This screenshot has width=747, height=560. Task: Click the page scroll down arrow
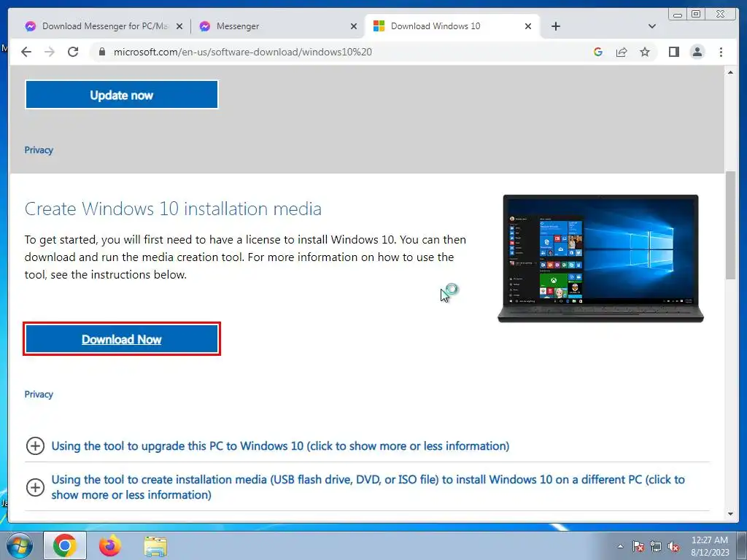pyautogui.click(x=730, y=514)
